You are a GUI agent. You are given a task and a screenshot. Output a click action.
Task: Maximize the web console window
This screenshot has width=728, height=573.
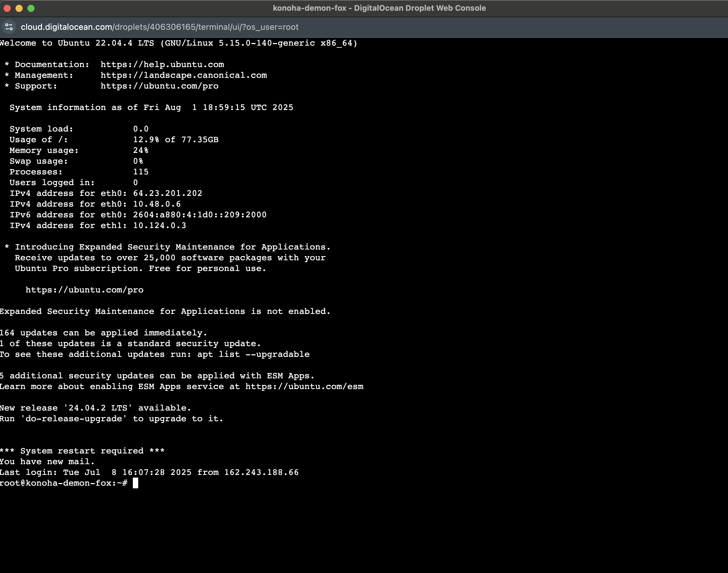pos(31,8)
